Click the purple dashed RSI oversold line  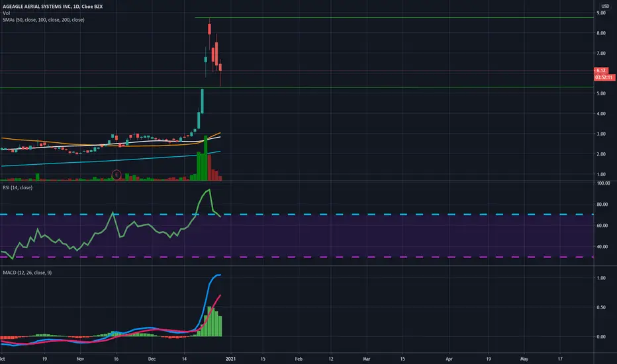pos(297,257)
